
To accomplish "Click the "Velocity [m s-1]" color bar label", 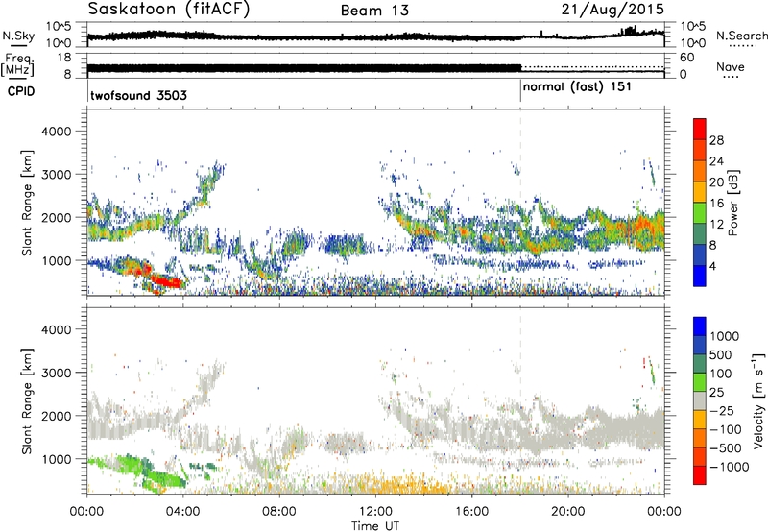I will [x=758, y=400].
